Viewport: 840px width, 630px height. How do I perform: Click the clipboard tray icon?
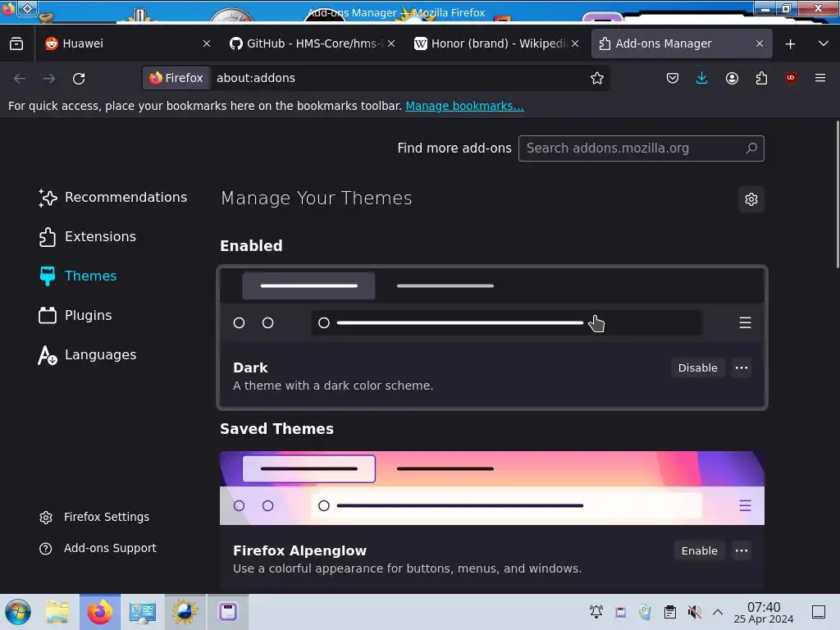click(x=669, y=612)
